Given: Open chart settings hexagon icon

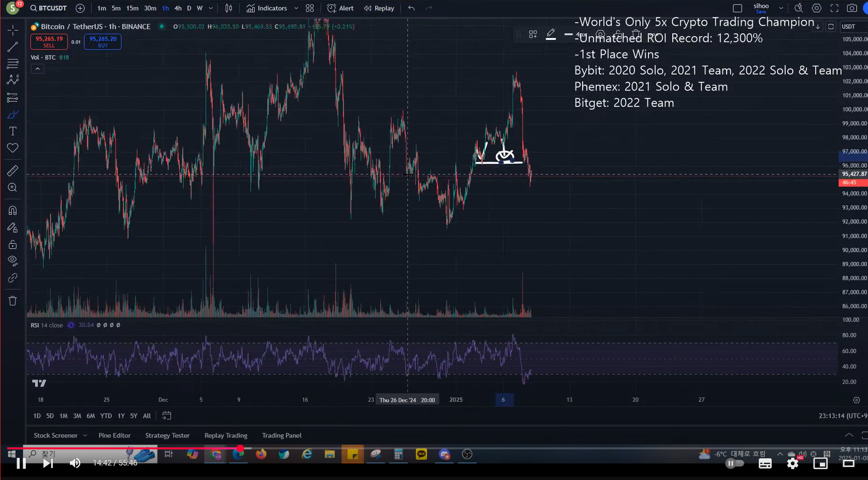Looking at the screenshot, I should 817,8.
